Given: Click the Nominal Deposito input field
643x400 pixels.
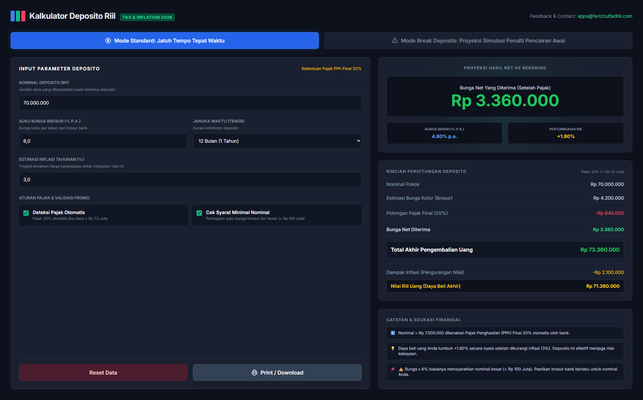Looking at the screenshot, I should pyautogui.click(x=190, y=103).
